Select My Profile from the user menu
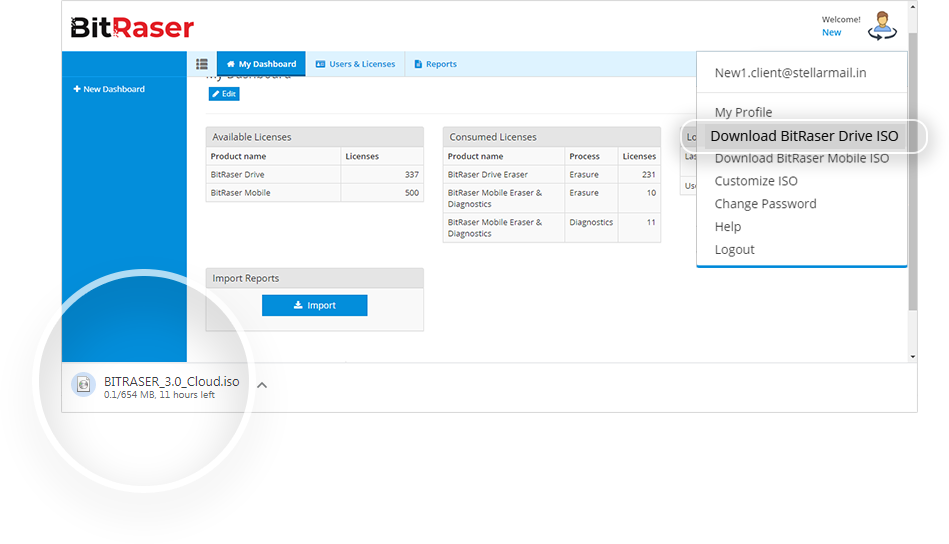949x544 pixels. [743, 113]
